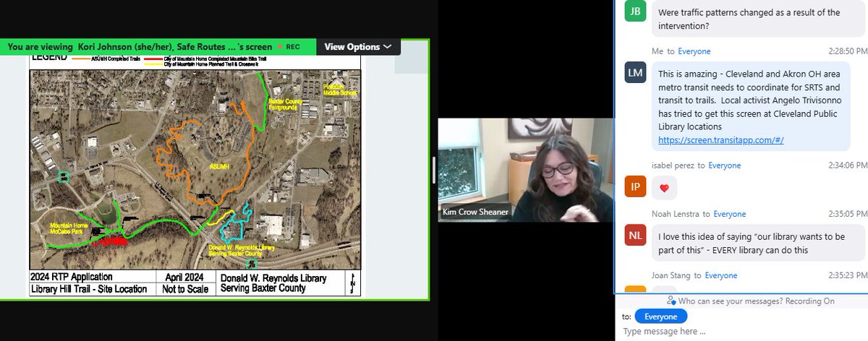The width and height of the screenshot is (868, 341).
Task: Open the 'Everyone' recipient selector
Action: click(x=661, y=316)
